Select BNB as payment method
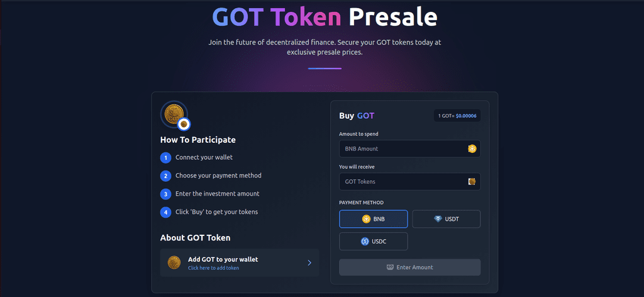This screenshot has height=297, width=644. 374,219
